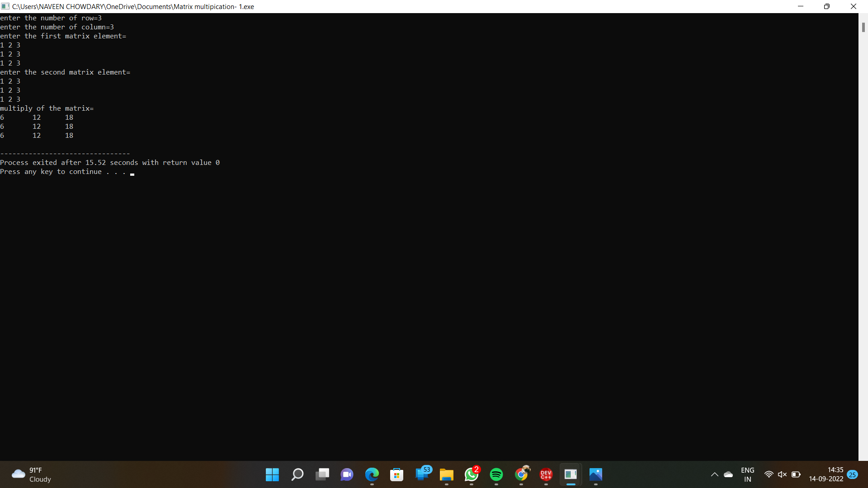Open WhatsApp with two unread messages

[471, 475]
